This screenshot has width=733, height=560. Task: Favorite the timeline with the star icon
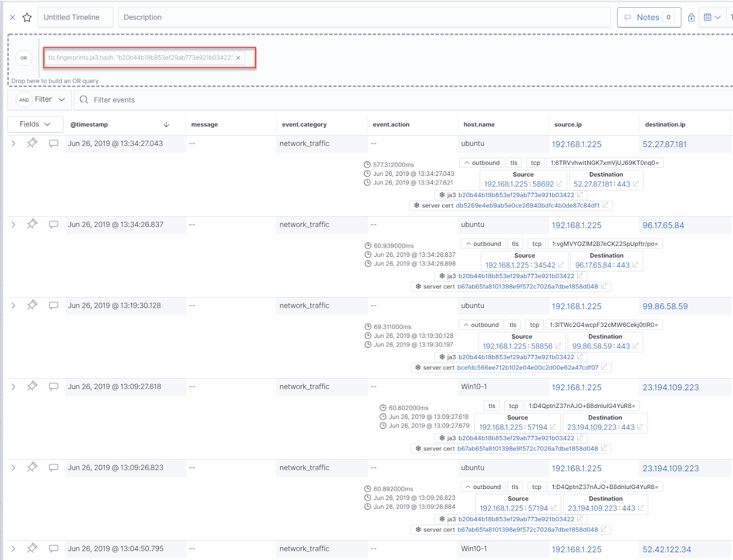coord(27,17)
